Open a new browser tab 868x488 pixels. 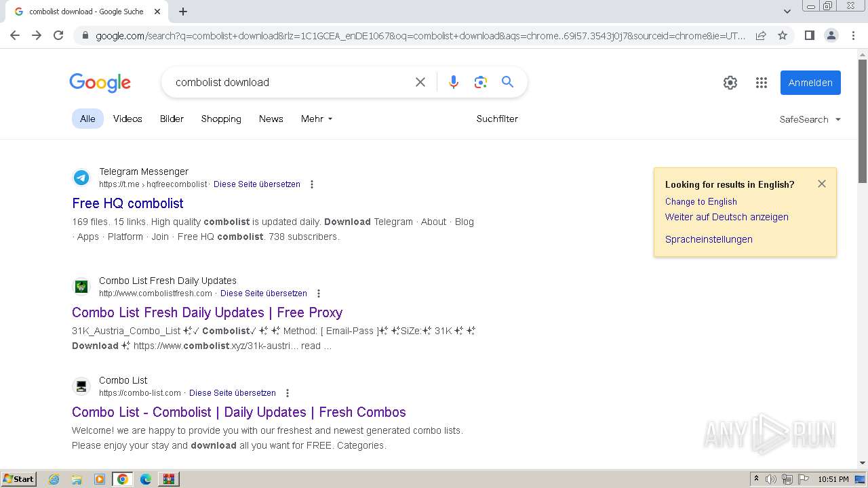coord(183,12)
